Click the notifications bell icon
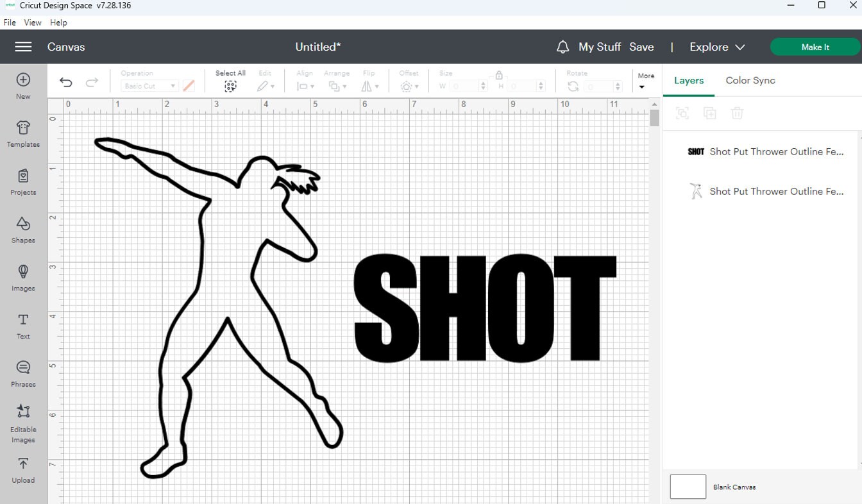The width and height of the screenshot is (862, 504). click(562, 46)
